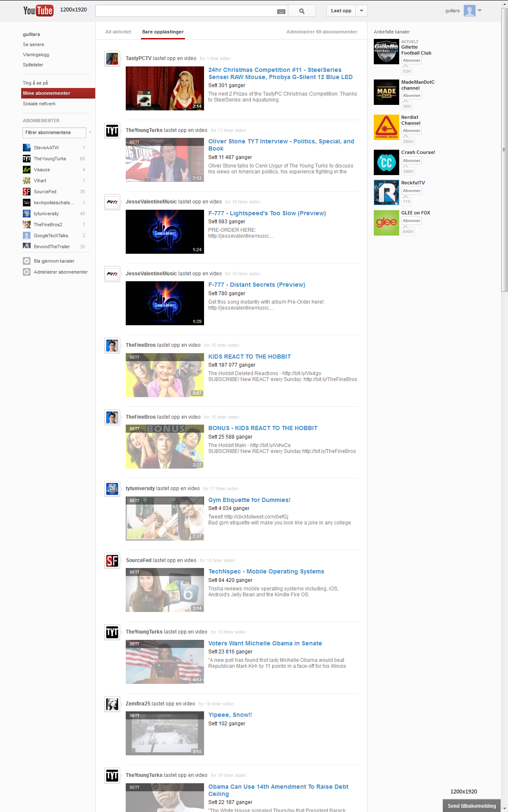Open the TechNspec Mobile Operating Systems thumbnail
Viewport: 508px width, 812px height.
165,590
